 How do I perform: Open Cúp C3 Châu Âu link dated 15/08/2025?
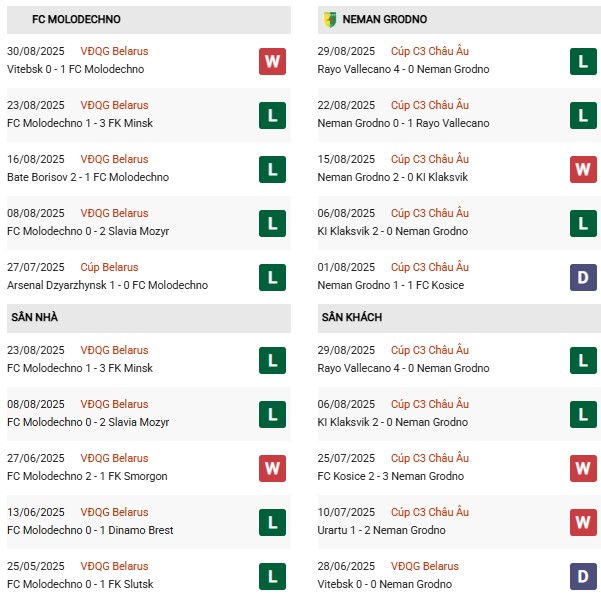pyautogui.click(x=430, y=159)
